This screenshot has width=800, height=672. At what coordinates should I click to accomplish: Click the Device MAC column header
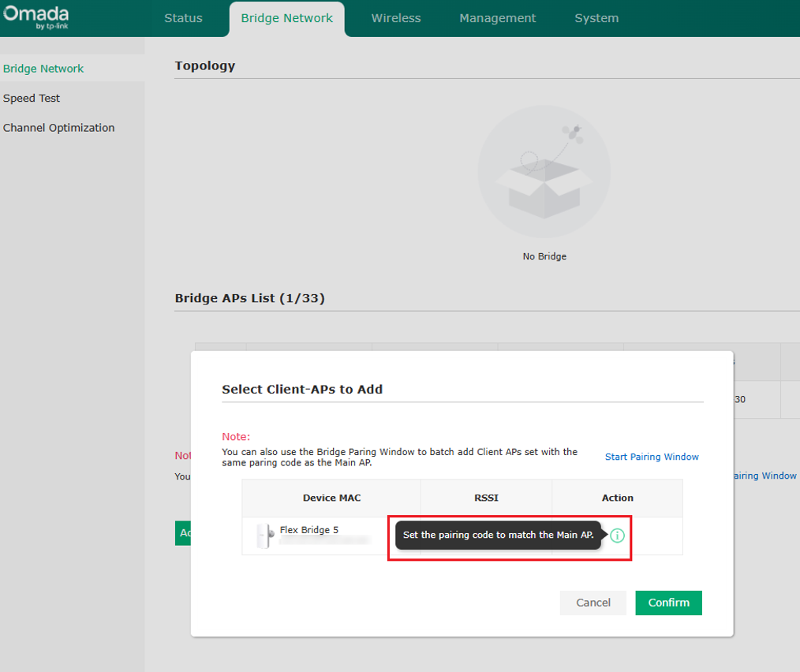(331, 498)
